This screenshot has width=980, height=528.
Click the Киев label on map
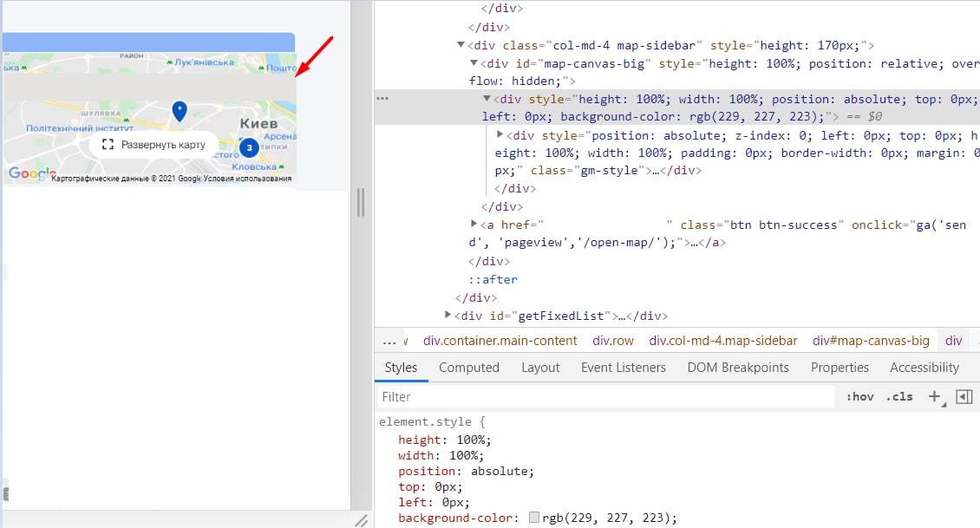(x=258, y=123)
